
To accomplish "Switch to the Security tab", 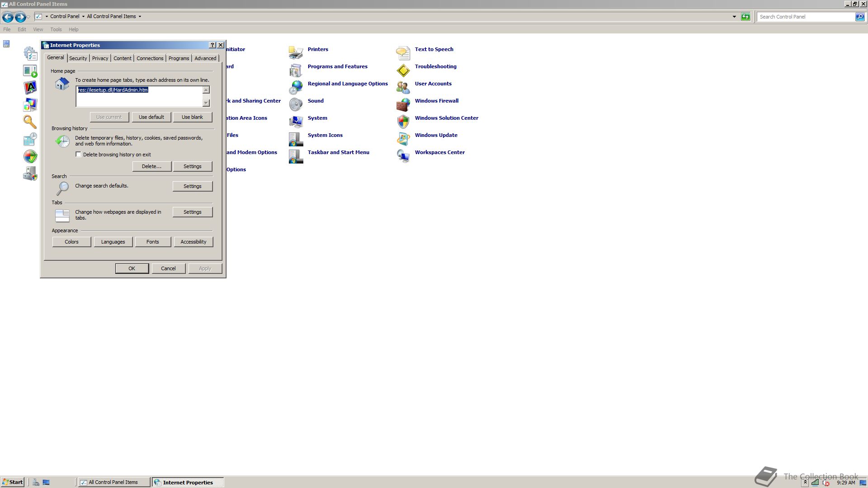I will (x=78, y=58).
